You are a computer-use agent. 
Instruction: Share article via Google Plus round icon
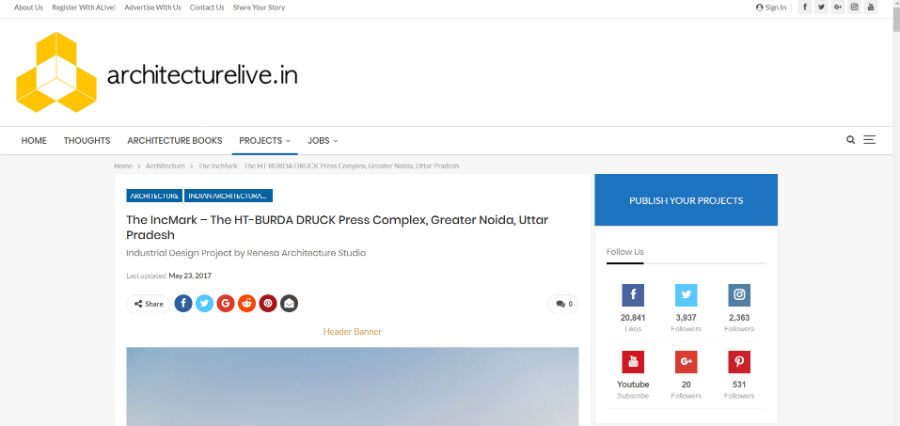coord(226,304)
